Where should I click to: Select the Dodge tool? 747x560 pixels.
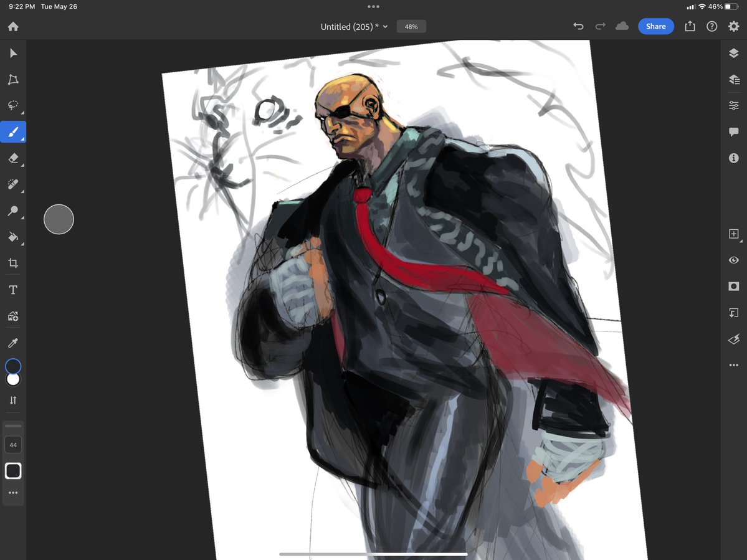tap(13, 211)
